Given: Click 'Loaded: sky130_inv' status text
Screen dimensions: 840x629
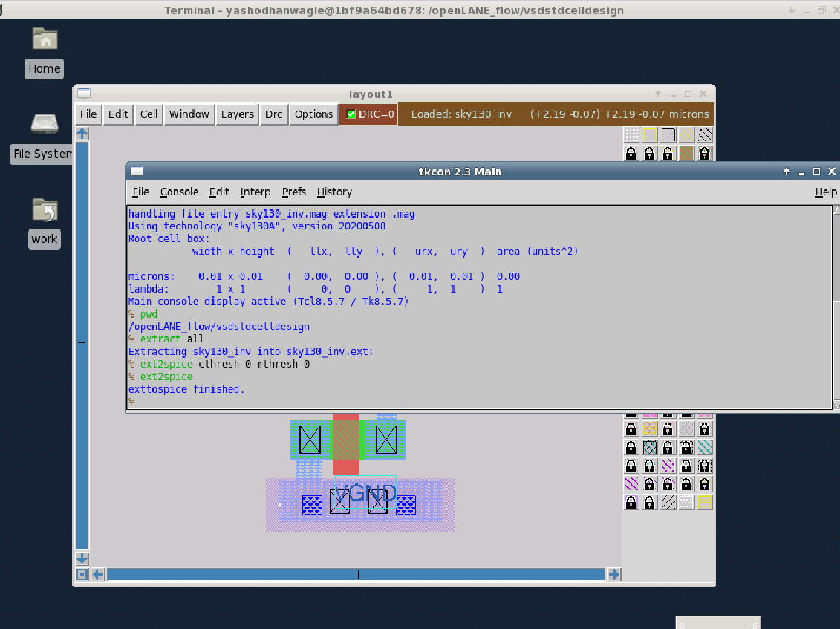Looking at the screenshot, I should coord(461,114).
